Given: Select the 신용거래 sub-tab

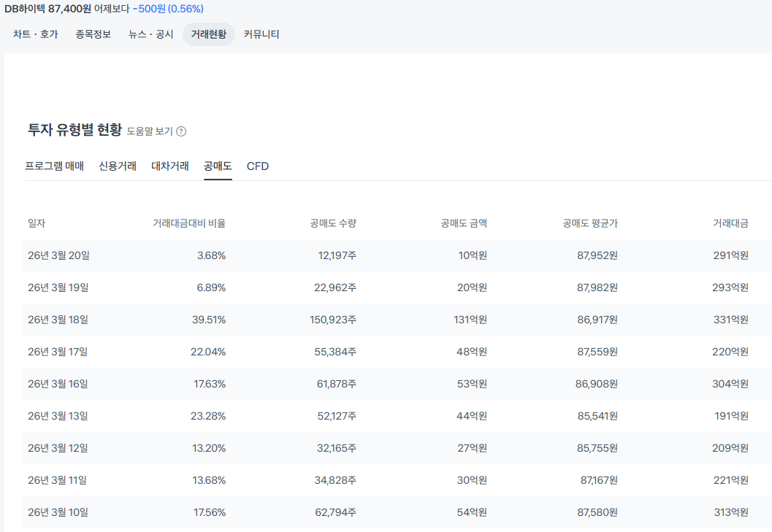Looking at the screenshot, I should [x=117, y=166].
